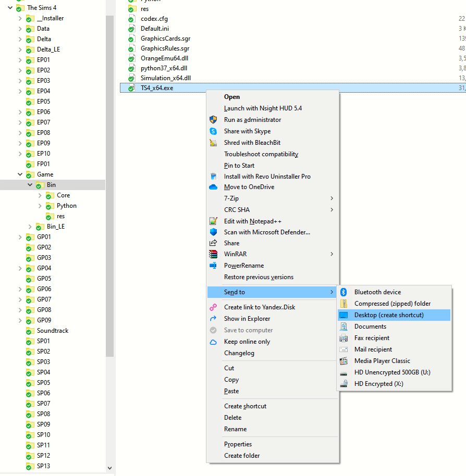Click the Bluetooth device icon
Viewport: 466px width, 476px height.
click(x=344, y=292)
